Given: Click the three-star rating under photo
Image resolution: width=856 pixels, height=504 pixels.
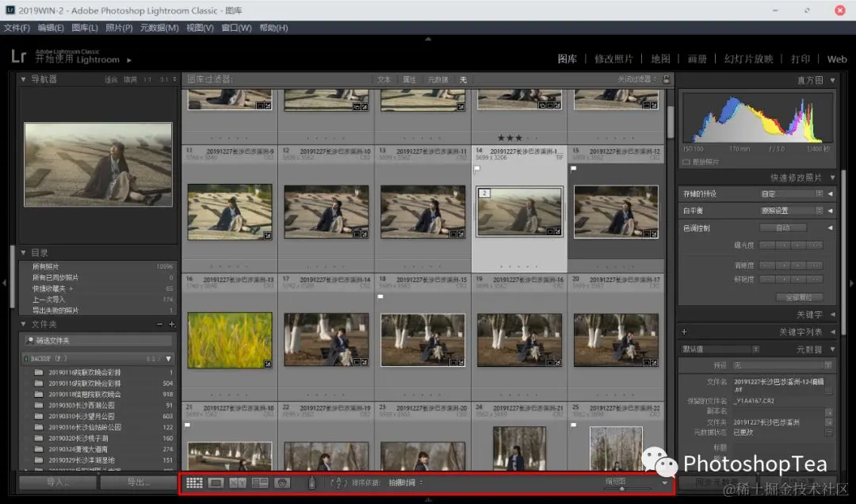Looking at the screenshot, I should pos(510,138).
